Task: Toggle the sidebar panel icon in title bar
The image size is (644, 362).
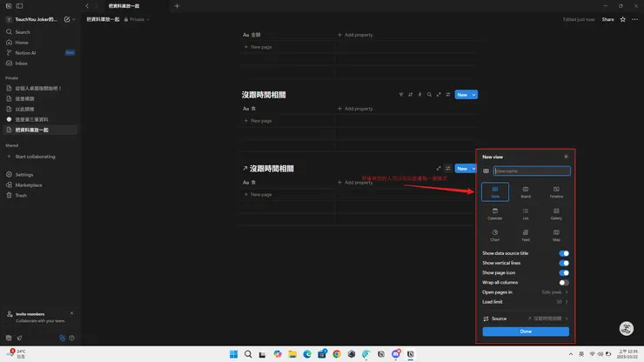Action: click(19, 6)
